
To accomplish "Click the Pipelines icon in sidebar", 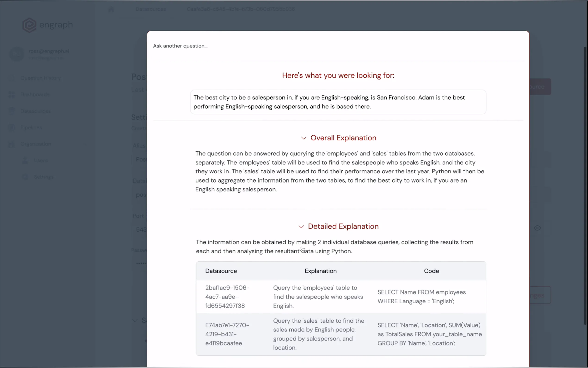I will 11,127.
